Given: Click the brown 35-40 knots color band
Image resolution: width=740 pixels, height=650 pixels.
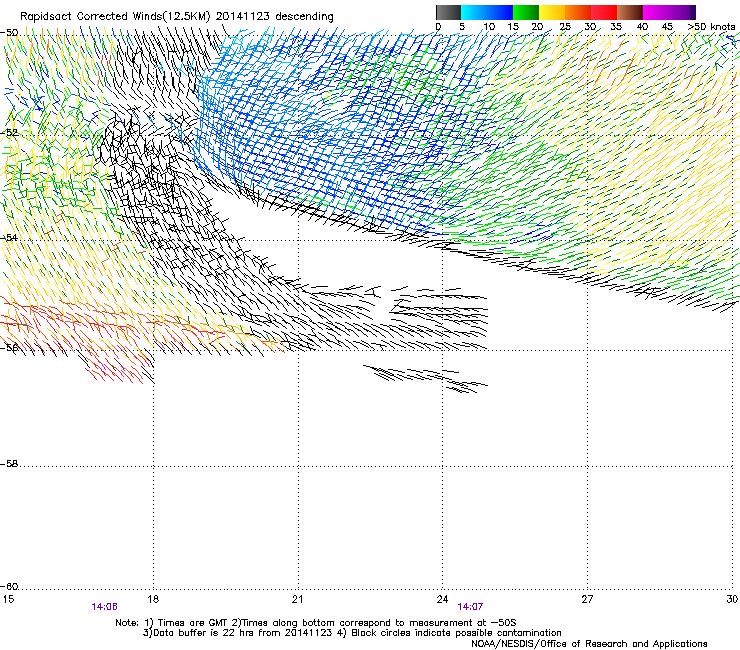Looking at the screenshot, I should [x=630, y=12].
